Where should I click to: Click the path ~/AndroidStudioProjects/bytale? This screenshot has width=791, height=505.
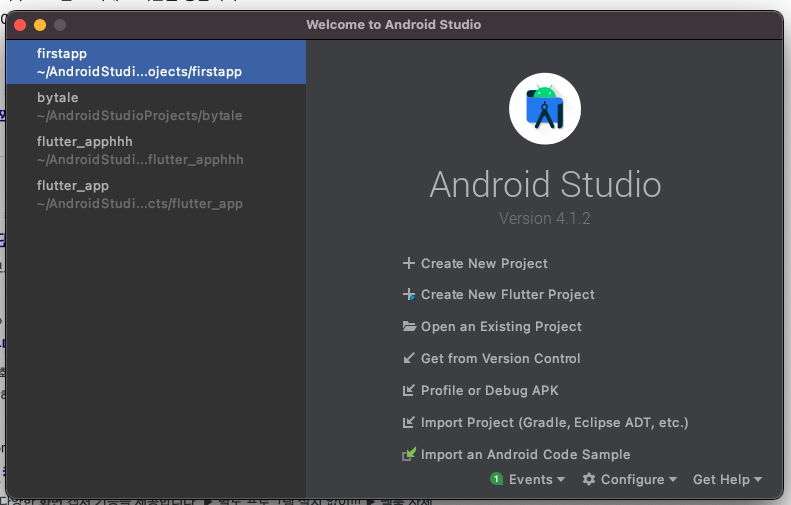[x=139, y=116]
